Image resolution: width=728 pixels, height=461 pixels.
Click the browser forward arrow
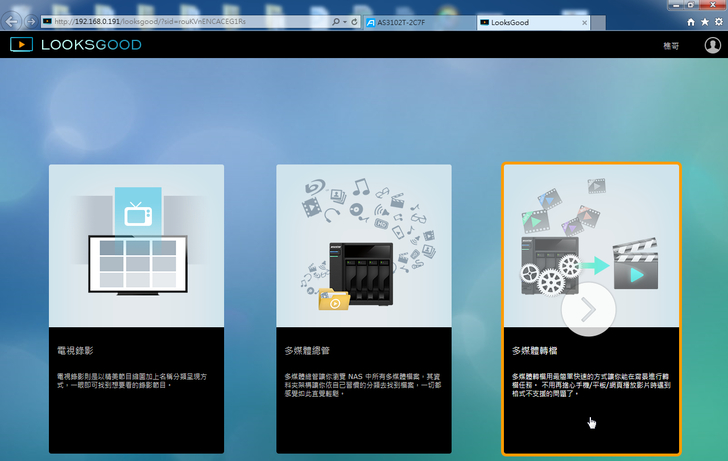pyautogui.click(x=29, y=21)
